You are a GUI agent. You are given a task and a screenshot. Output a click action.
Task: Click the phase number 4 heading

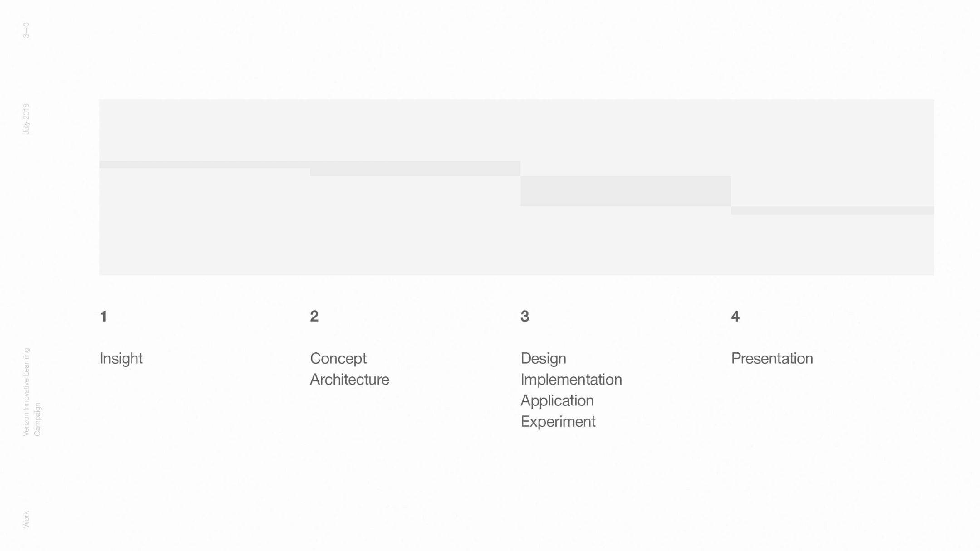[x=735, y=316]
